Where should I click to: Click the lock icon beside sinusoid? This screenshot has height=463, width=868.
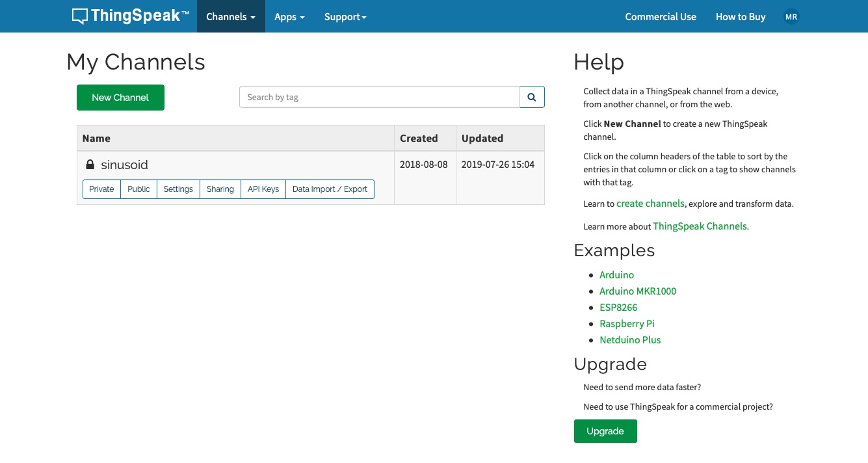tap(90, 165)
